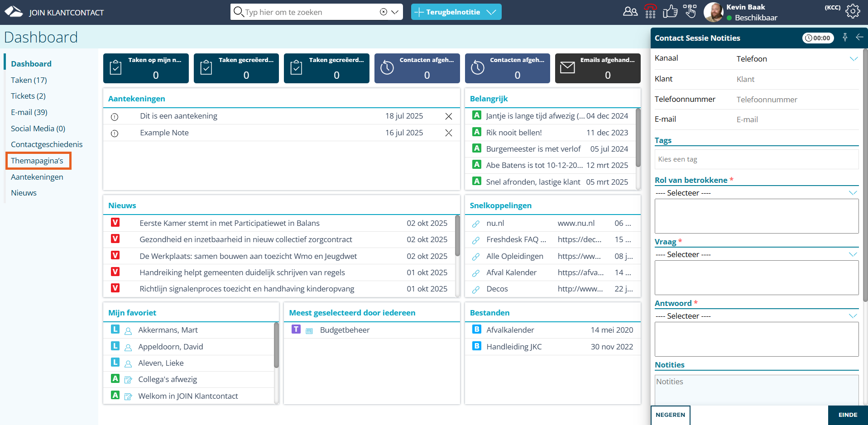This screenshot has height=425, width=868.
Task: Expand the Kanaal Telefoon dropdown
Action: pos(854,59)
